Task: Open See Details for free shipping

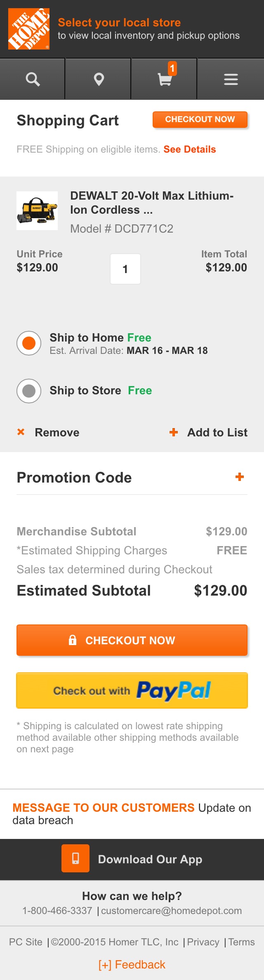Action: pos(189,149)
